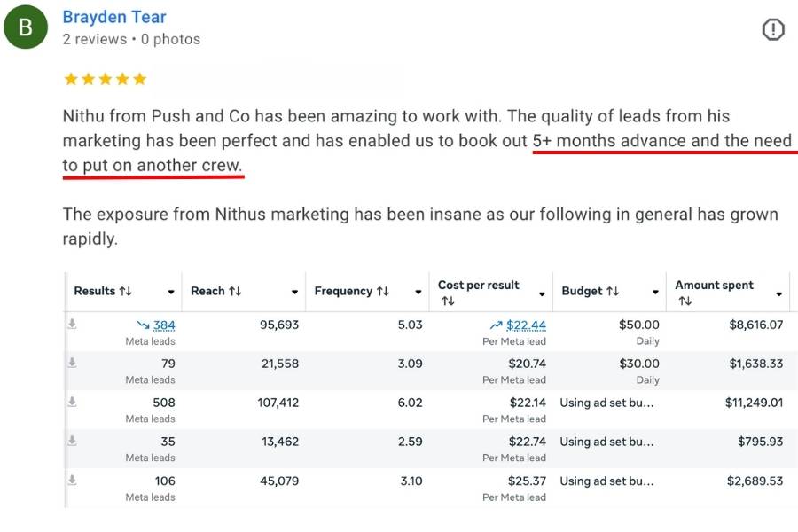The width and height of the screenshot is (798, 532).
Task: Click the five-star rating
Action: (106, 79)
